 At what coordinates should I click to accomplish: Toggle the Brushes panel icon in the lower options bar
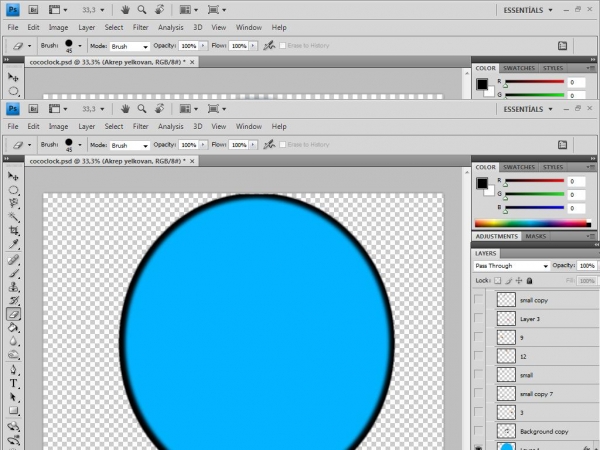click(562, 145)
